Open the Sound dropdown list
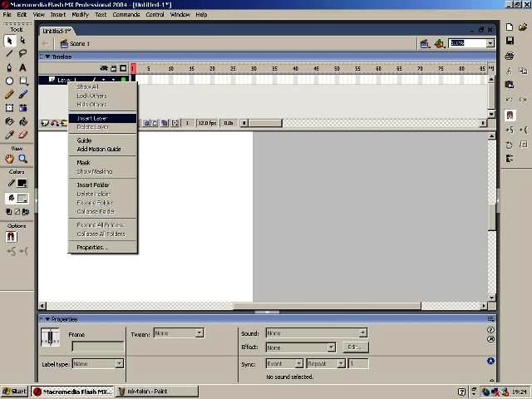 coord(316,333)
